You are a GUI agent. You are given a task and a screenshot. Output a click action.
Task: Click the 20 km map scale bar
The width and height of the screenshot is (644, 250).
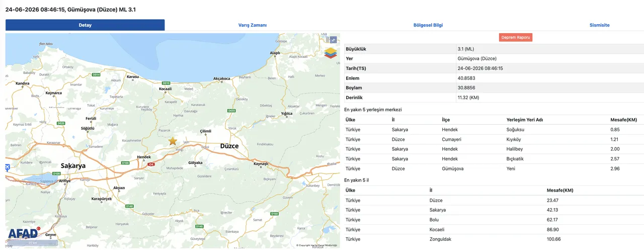(x=32, y=243)
